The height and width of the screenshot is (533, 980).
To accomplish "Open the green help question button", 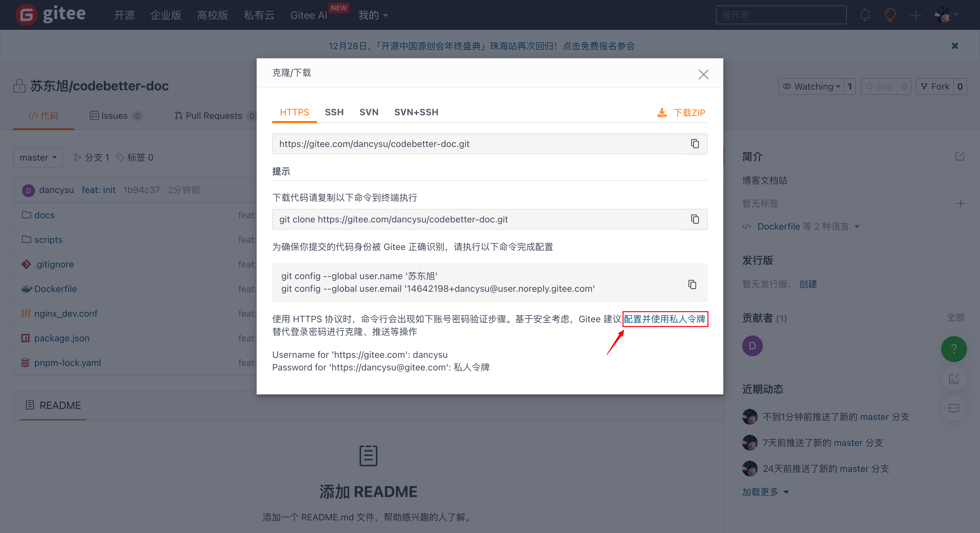I will 954,349.
